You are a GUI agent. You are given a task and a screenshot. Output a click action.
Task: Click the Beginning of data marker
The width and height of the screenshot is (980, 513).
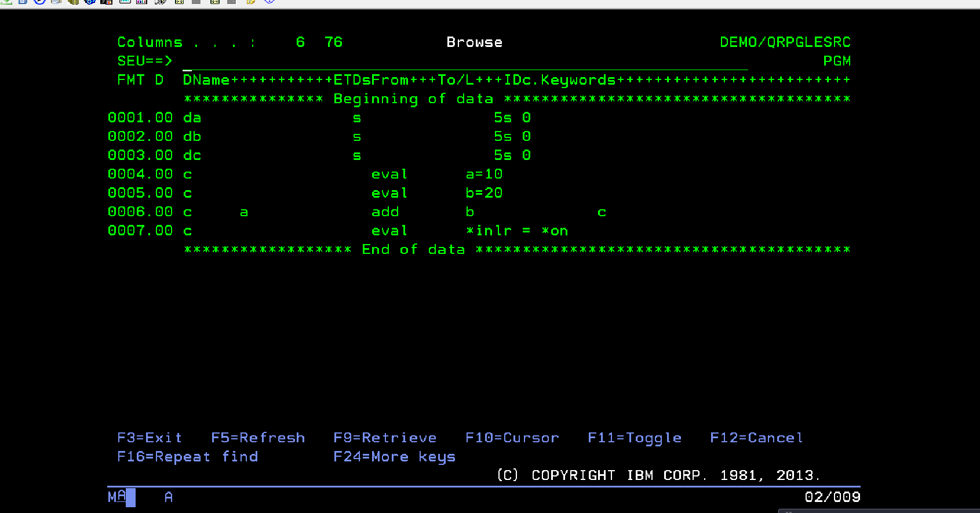[413, 99]
